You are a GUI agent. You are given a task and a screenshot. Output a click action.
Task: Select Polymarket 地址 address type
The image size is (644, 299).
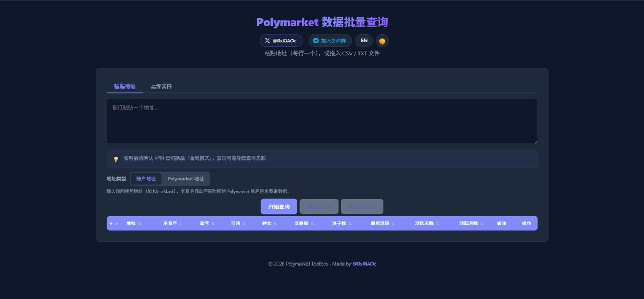pyautogui.click(x=186, y=179)
